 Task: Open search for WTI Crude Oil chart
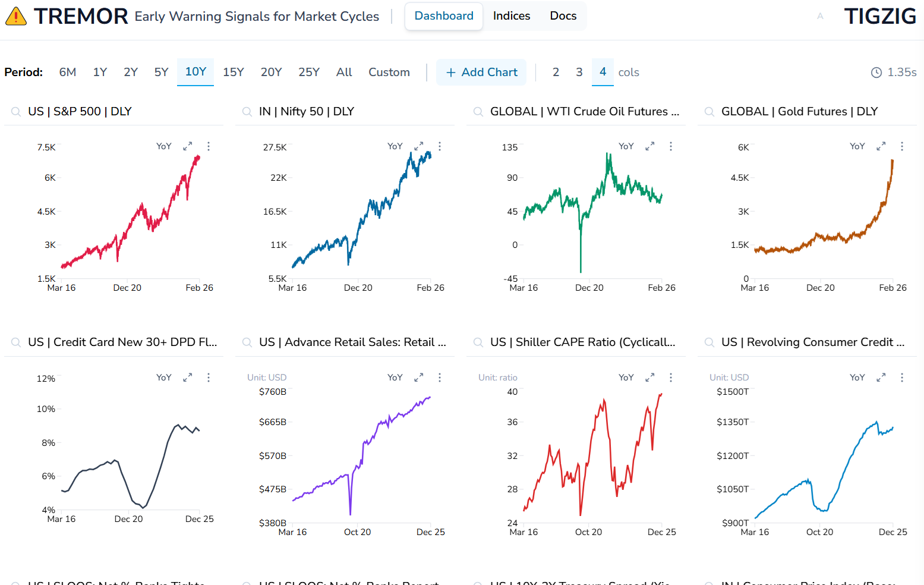[478, 112]
